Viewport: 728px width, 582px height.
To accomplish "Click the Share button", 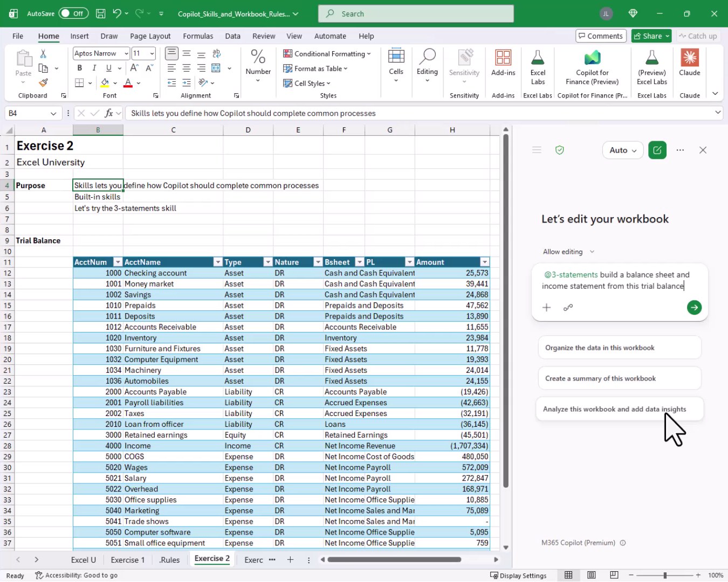I will pyautogui.click(x=651, y=36).
